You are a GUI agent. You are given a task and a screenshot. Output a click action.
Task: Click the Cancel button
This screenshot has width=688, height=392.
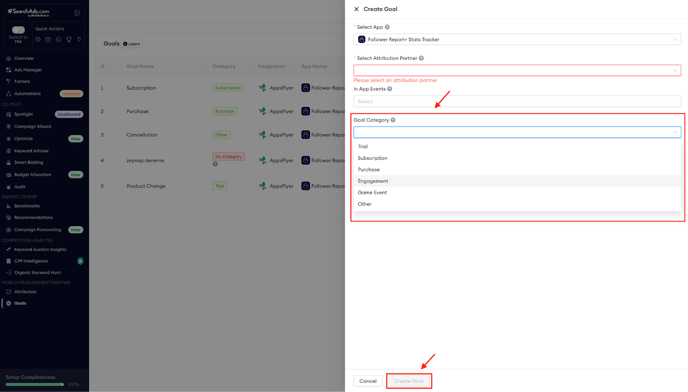pos(368,381)
